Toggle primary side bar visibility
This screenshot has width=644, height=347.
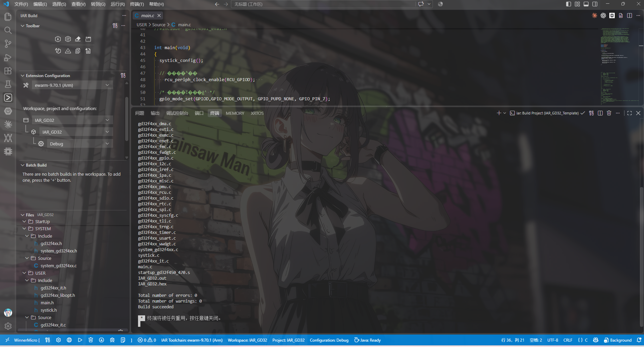click(x=569, y=4)
